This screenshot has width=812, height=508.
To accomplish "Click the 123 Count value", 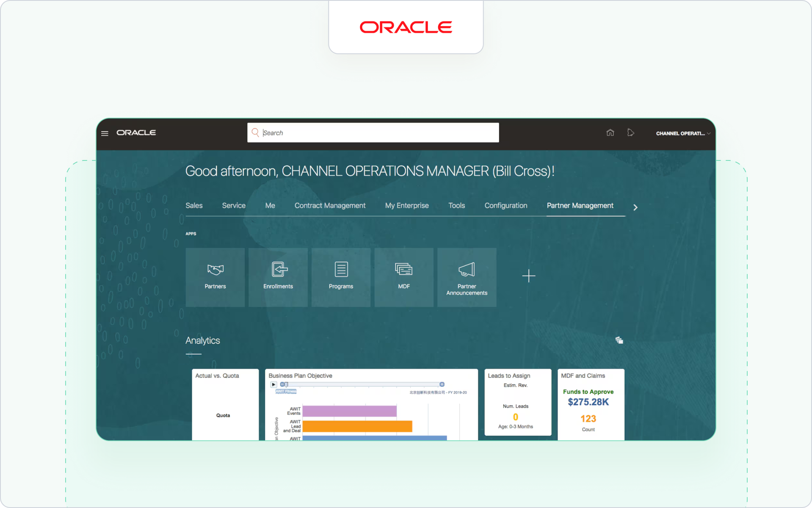I will (588, 419).
